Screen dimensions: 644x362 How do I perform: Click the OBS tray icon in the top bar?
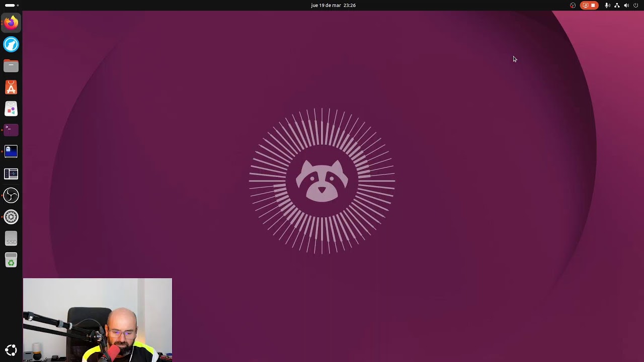(x=573, y=5)
